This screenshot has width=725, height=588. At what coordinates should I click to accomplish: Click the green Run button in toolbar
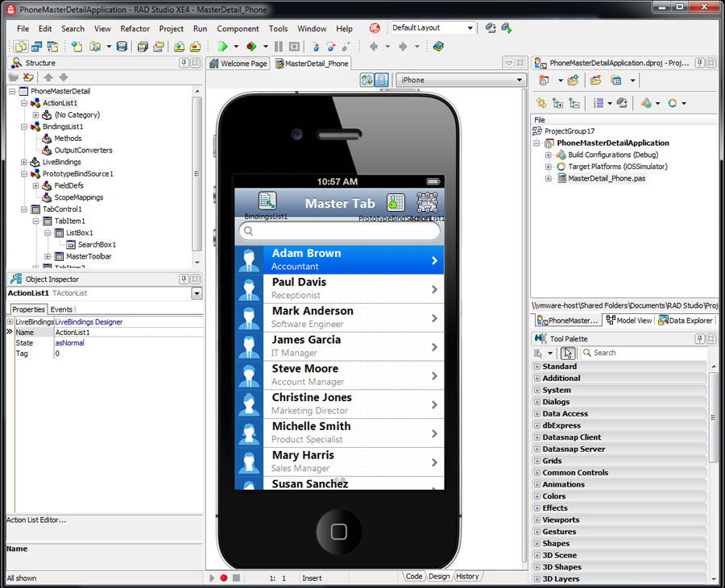[222, 46]
